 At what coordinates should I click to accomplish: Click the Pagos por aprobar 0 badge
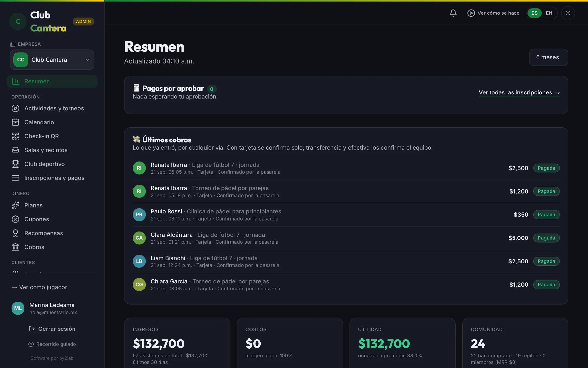pos(212,89)
